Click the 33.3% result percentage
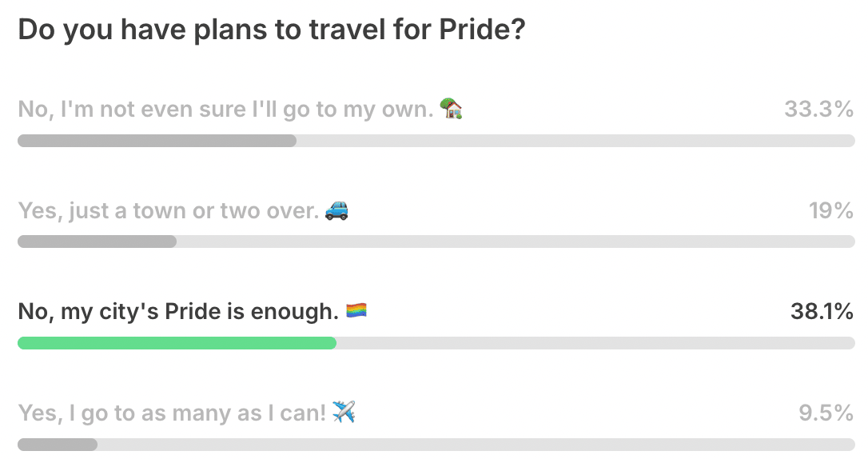Image resolution: width=868 pixels, height=459 pixels. tap(818, 109)
